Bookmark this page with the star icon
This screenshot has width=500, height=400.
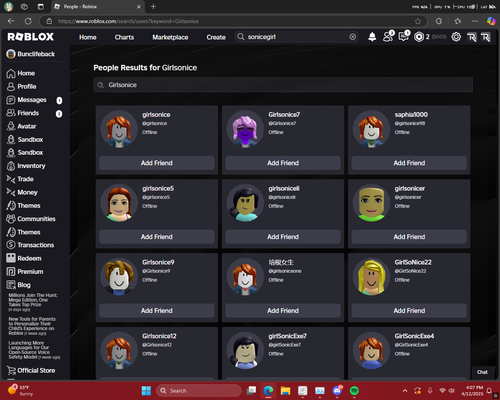(x=418, y=21)
